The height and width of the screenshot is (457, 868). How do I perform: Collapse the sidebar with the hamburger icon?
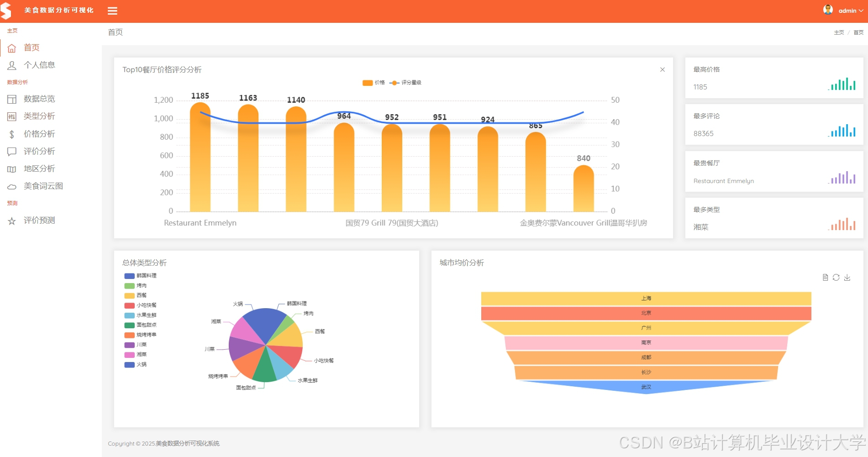click(x=112, y=11)
